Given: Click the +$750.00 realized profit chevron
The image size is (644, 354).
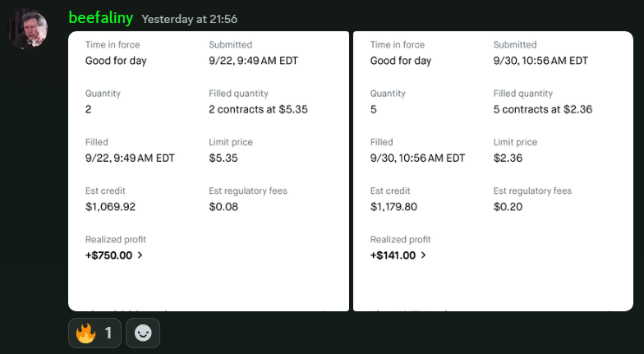Looking at the screenshot, I should click(140, 255).
